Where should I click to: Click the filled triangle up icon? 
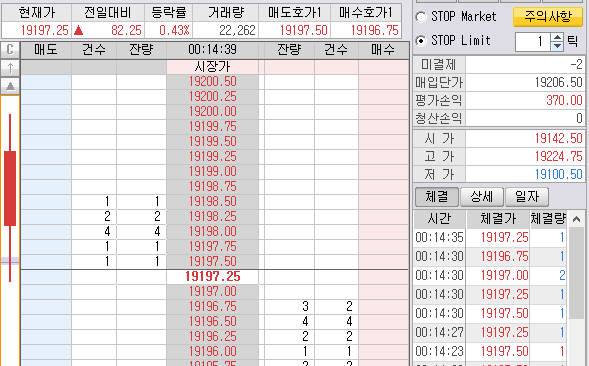pyautogui.click(x=10, y=86)
